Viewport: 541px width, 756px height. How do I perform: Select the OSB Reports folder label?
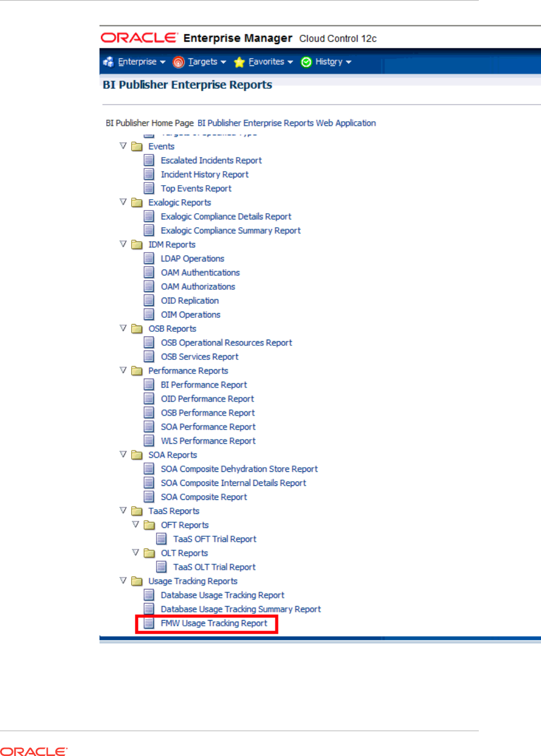point(172,328)
